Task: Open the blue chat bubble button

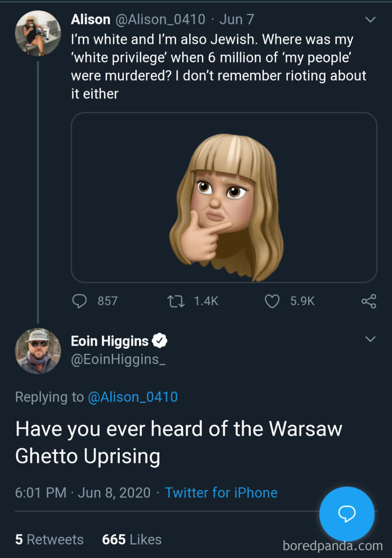Action: (347, 514)
